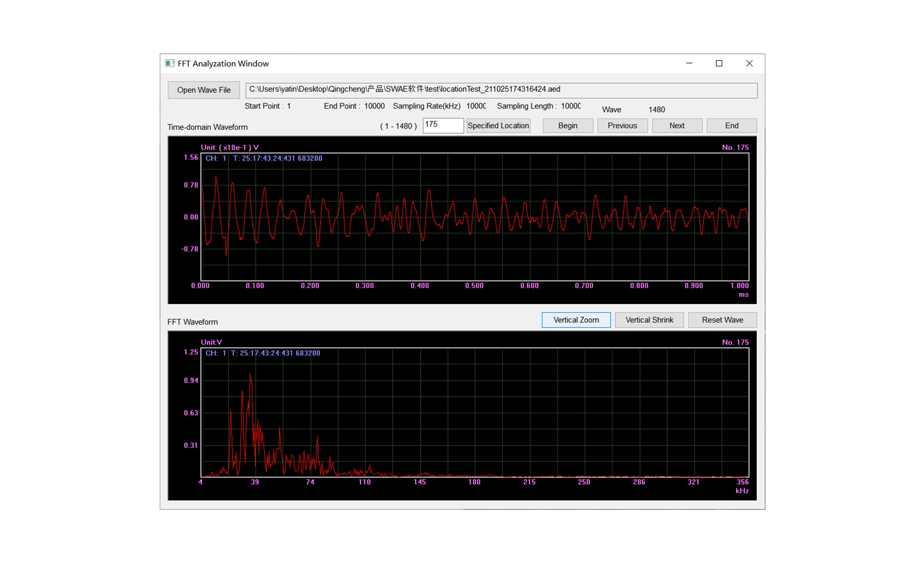Image resolution: width=924 pixels, height=584 pixels.
Task: Jump to the last wave with End
Action: click(731, 126)
